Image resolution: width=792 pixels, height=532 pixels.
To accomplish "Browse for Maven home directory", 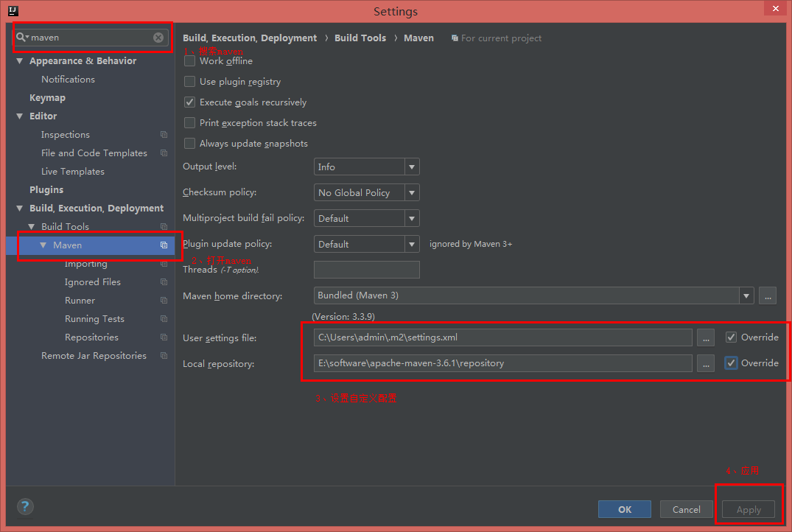I will coord(767,295).
